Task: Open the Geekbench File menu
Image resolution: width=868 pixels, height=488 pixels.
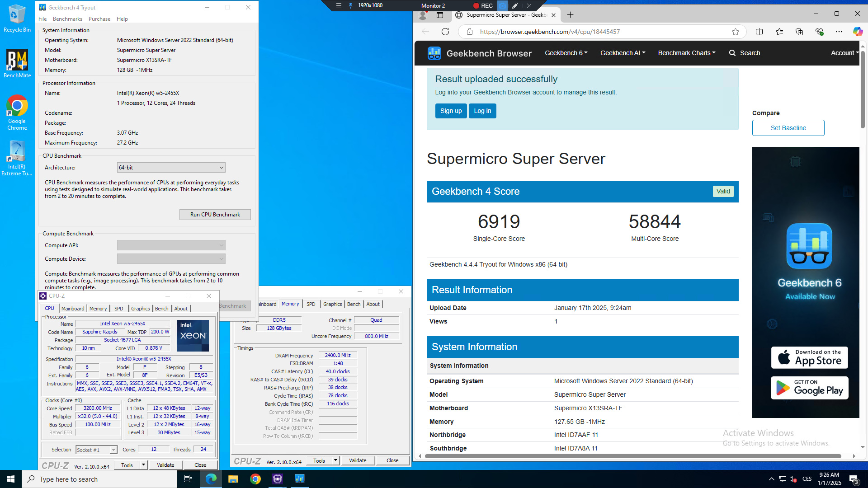Action: (42, 19)
